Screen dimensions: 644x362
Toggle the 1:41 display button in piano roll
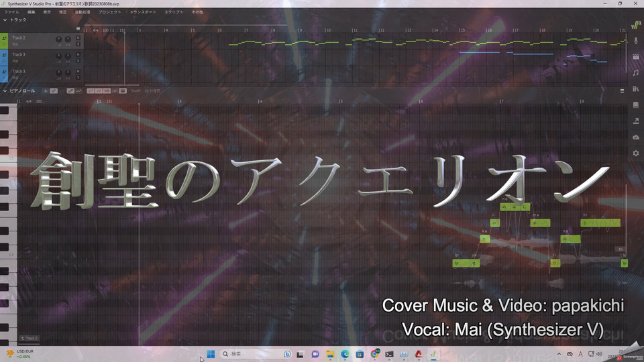(115, 90)
